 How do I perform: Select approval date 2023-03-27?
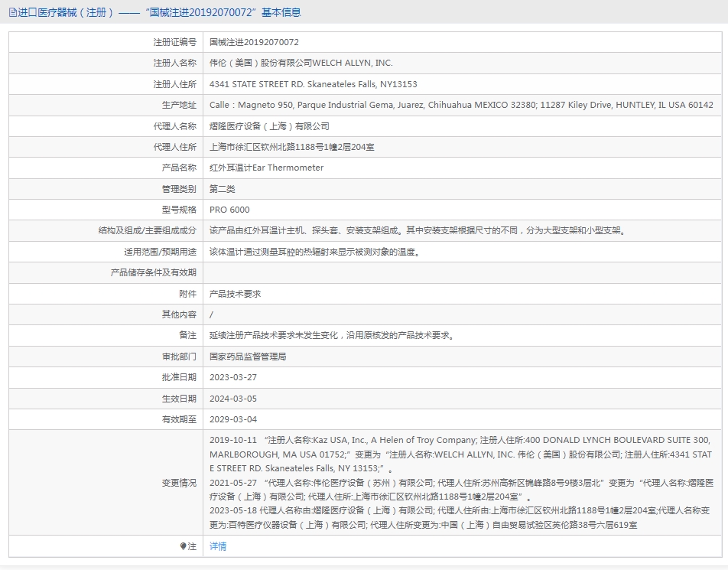coord(233,377)
